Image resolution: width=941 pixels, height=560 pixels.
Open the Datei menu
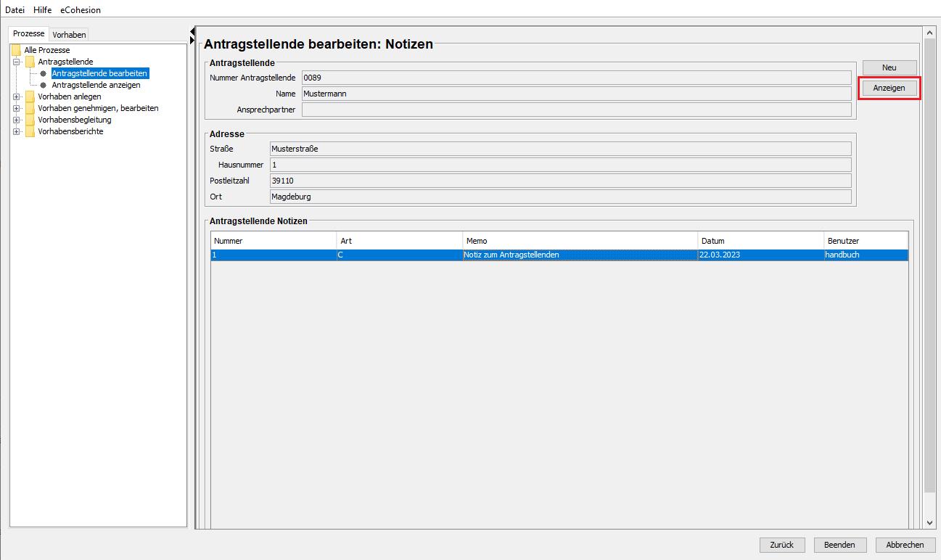pyautogui.click(x=15, y=9)
